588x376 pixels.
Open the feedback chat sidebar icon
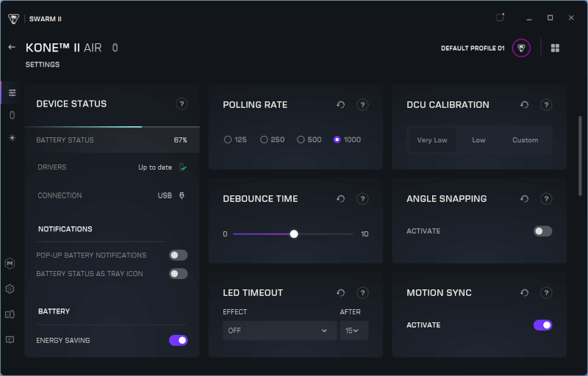click(x=10, y=340)
